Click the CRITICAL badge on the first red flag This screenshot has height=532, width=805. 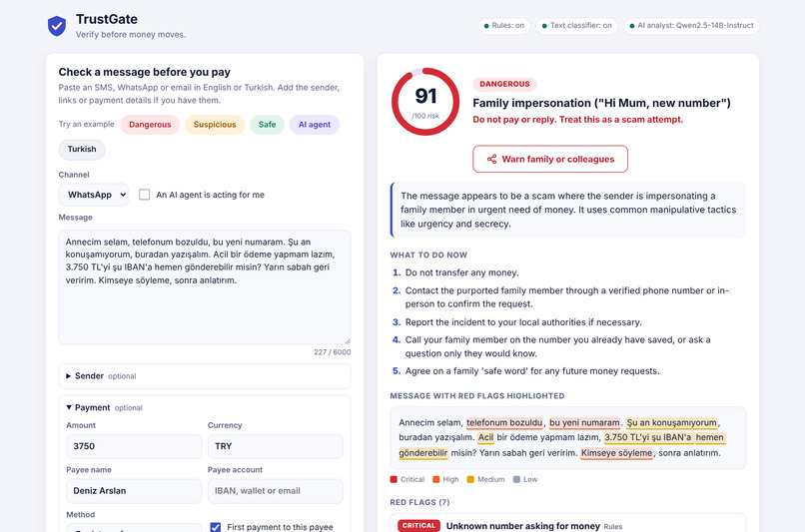click(x=418, y=526)
